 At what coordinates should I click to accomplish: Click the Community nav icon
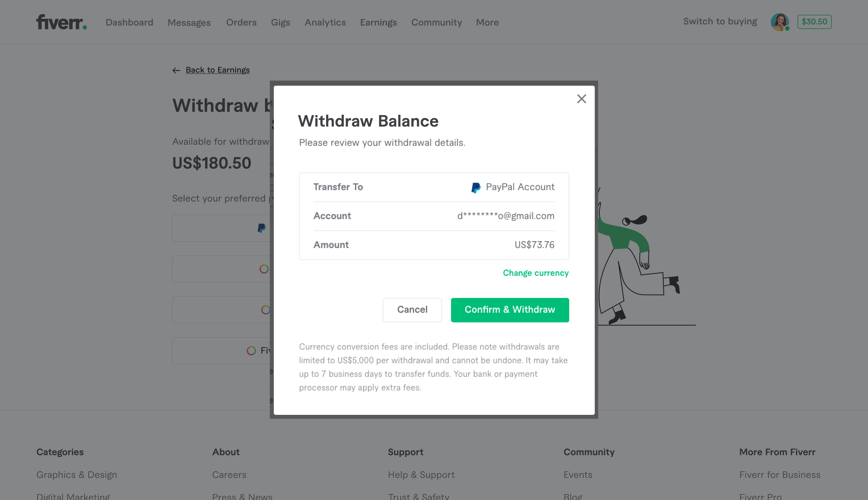[437, 22]
